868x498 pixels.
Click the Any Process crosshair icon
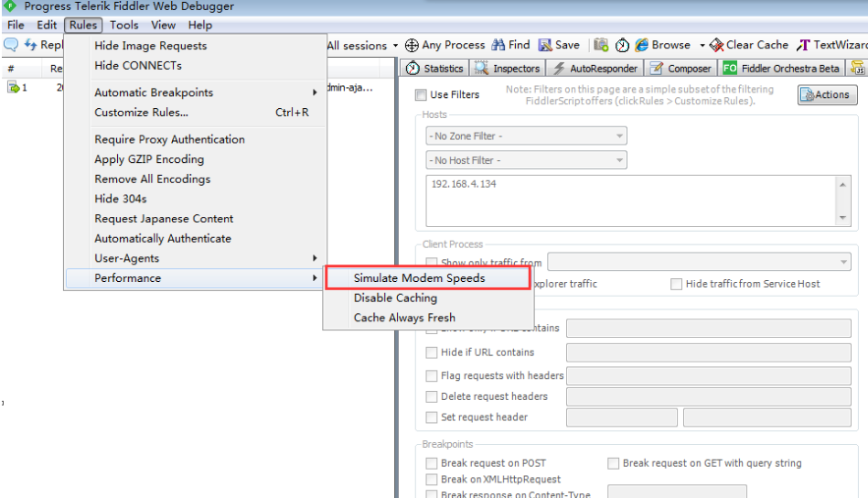click(412, 45)
